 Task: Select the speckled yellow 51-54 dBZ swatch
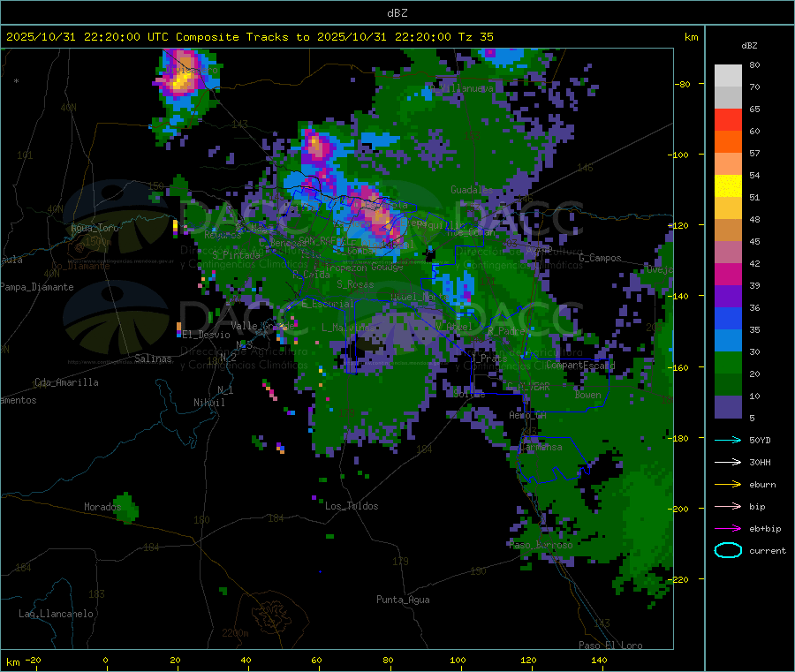pos(728,186)
